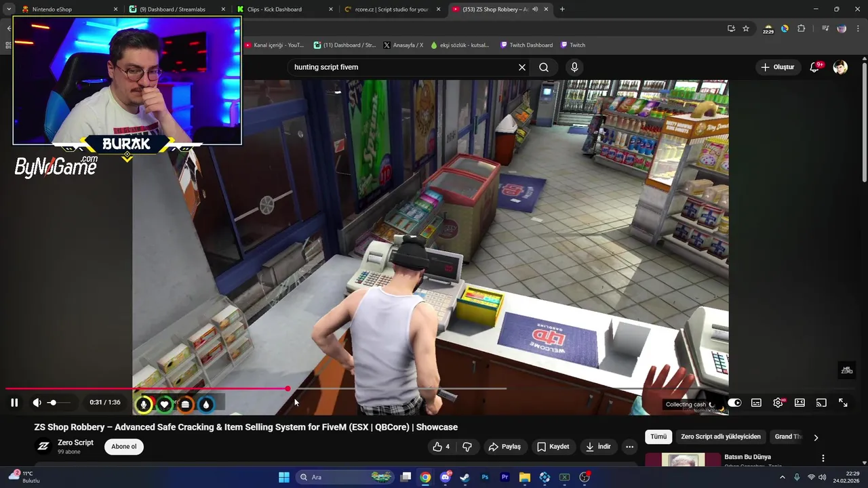Dislike the video thumbs down button
The width and height of the screenshot is (868, 488).
click(467, 447)
